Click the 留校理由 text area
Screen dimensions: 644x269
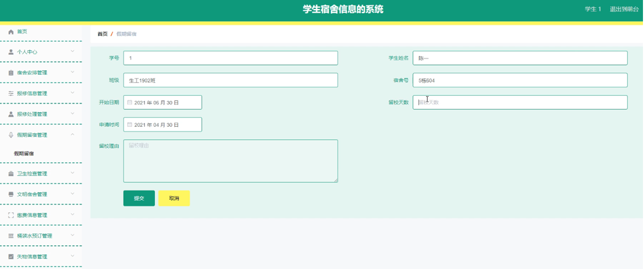coord(230,161)
